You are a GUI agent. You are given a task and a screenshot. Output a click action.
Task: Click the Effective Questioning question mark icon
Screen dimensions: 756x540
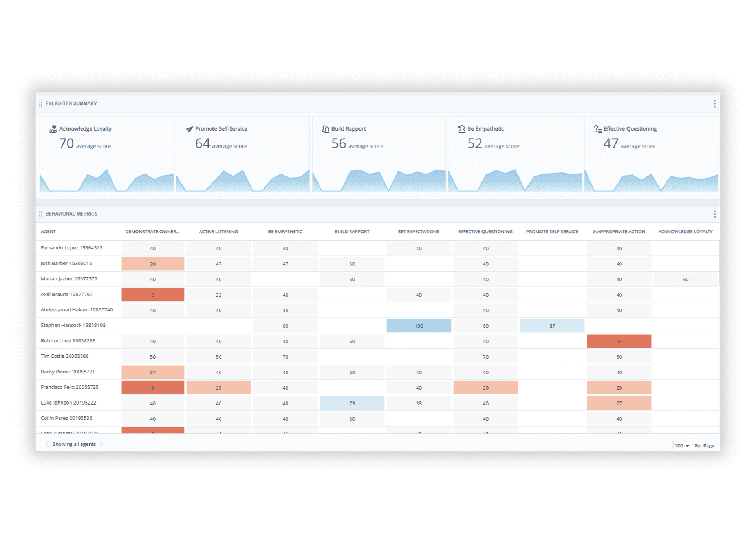(598, 129)
